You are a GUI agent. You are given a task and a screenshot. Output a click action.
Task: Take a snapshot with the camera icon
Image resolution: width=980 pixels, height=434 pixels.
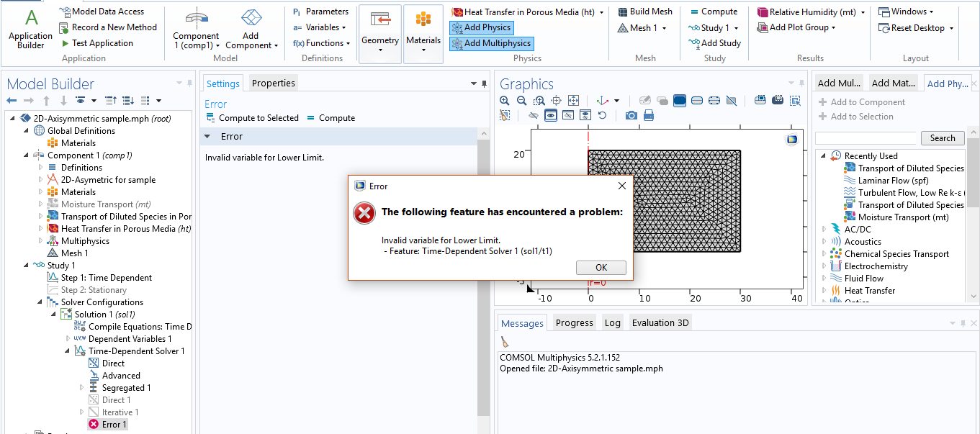pyautogui.click(x=631, y=115)
